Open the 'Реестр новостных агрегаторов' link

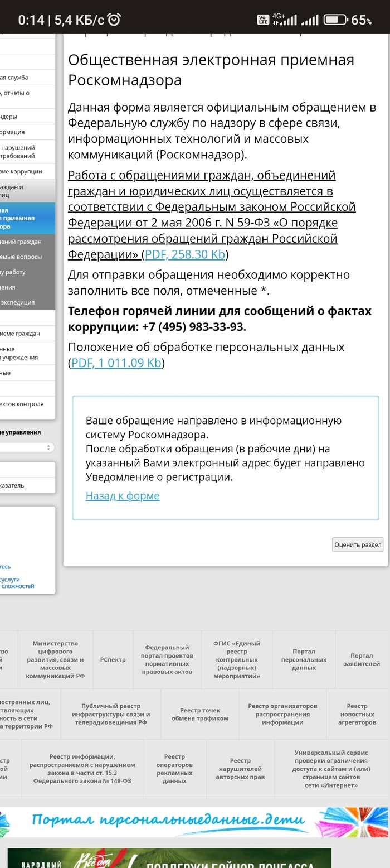coord(357,714)
